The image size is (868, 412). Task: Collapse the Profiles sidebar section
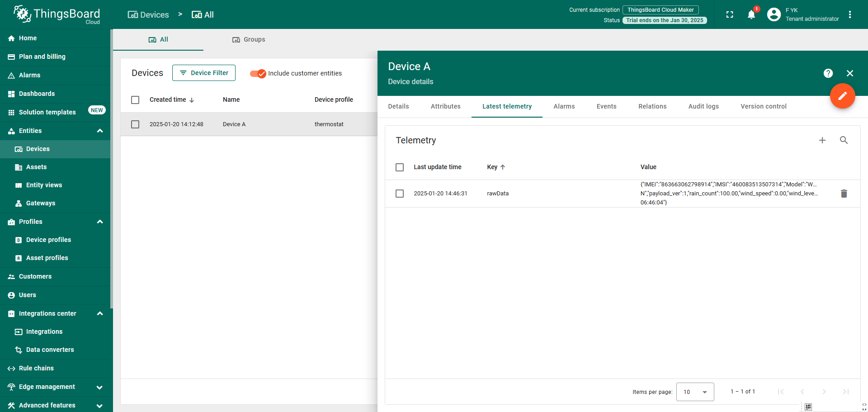[100, 222]
